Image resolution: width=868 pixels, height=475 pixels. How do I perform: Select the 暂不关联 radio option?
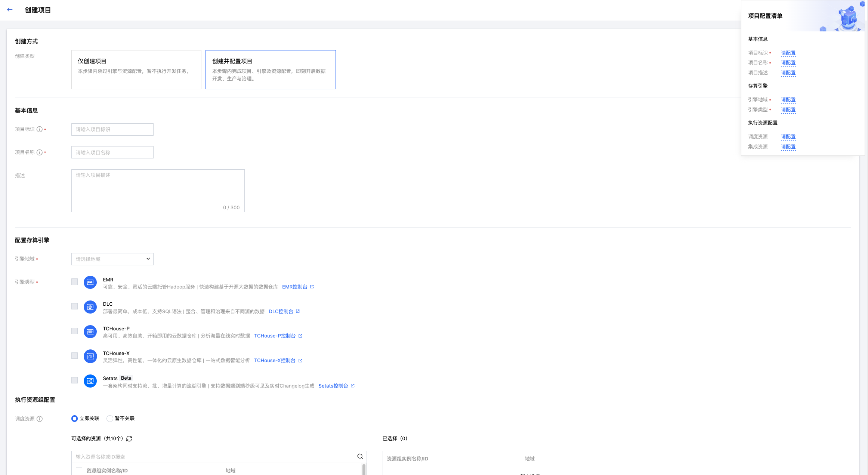pos(110,419)
